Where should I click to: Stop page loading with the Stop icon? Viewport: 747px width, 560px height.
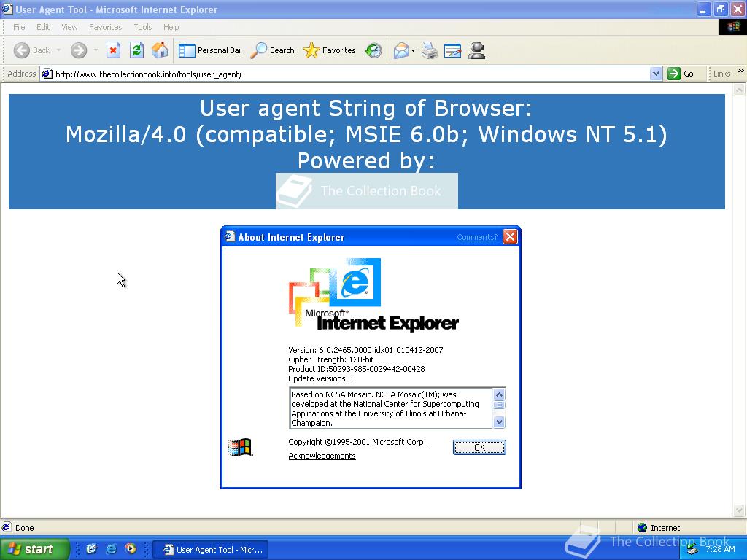click(113, 50)
